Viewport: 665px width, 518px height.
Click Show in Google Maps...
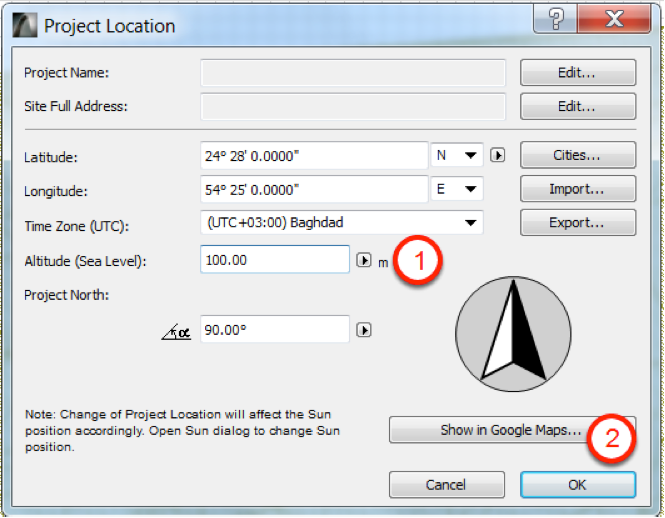point(512,430)
